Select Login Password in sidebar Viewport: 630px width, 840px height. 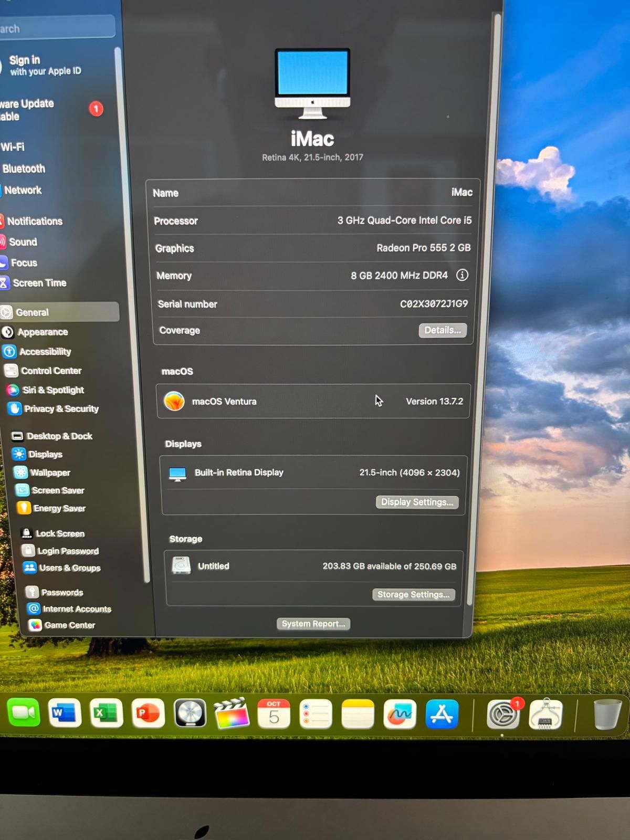pos(60,551)
